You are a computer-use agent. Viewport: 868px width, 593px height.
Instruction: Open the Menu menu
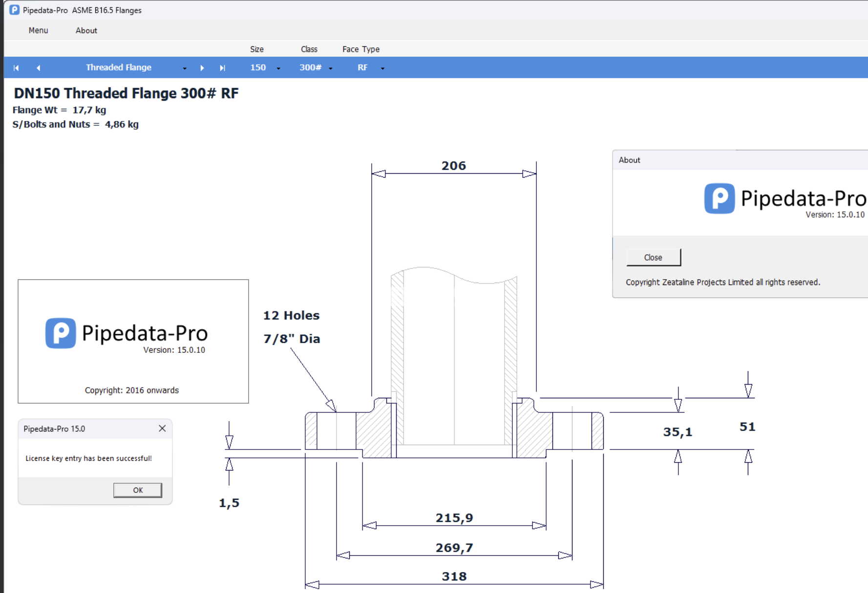coord(38,30)
